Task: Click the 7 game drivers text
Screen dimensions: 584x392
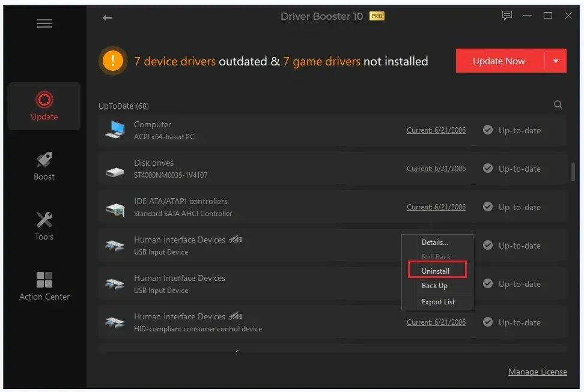Action: pyautogui.click(x=322, y=61)
